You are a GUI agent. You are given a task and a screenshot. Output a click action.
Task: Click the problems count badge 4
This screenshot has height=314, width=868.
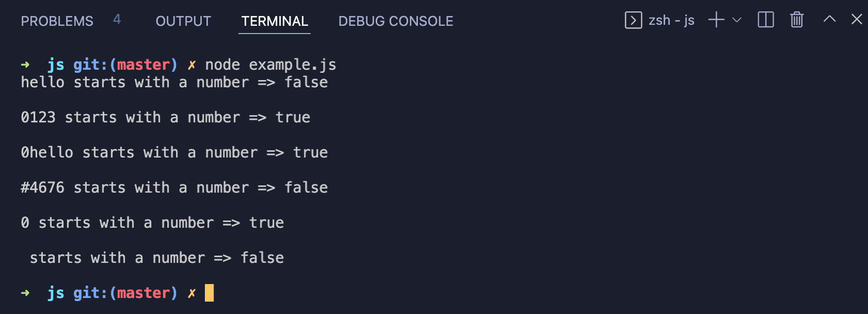pos(117,20)
